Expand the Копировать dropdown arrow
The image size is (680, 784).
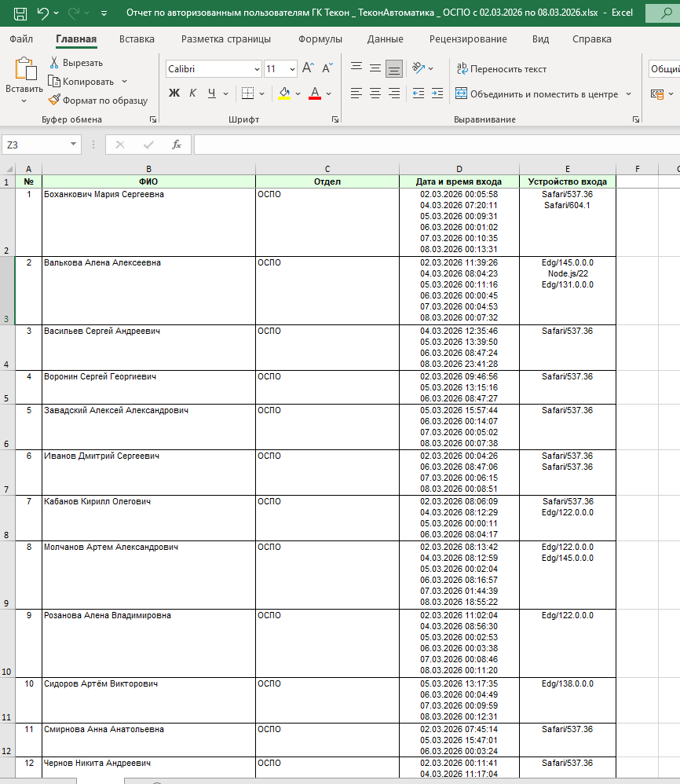[x=124, y=82]
